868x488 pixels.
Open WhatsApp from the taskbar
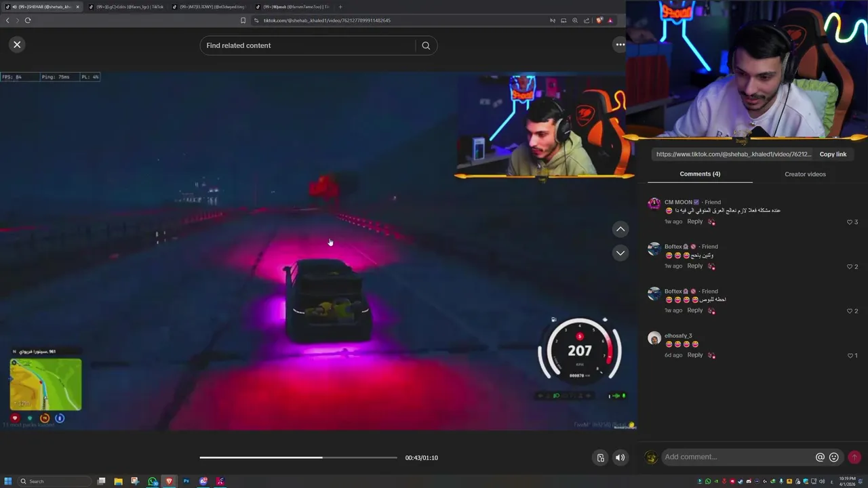tap(153, 481)
